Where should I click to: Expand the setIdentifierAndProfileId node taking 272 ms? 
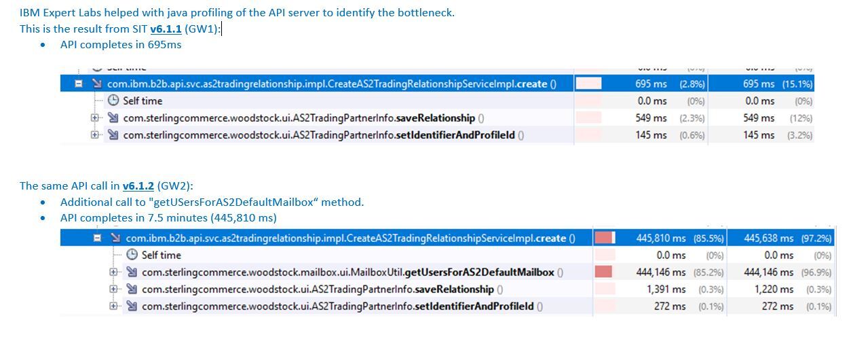(113, 306)
